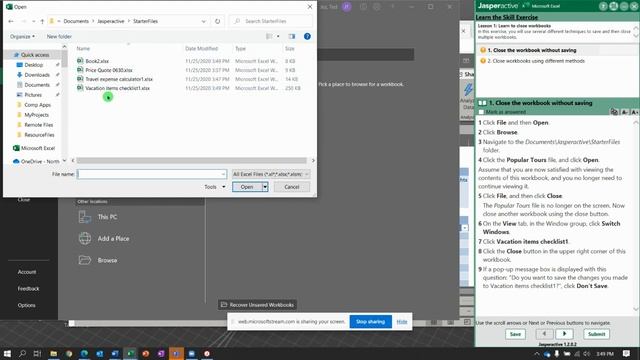Image resolution: width=640 pixels, height=360 pixels.
Task: Open Remote Files folder in navigation pane
Action: pos(38,125)
